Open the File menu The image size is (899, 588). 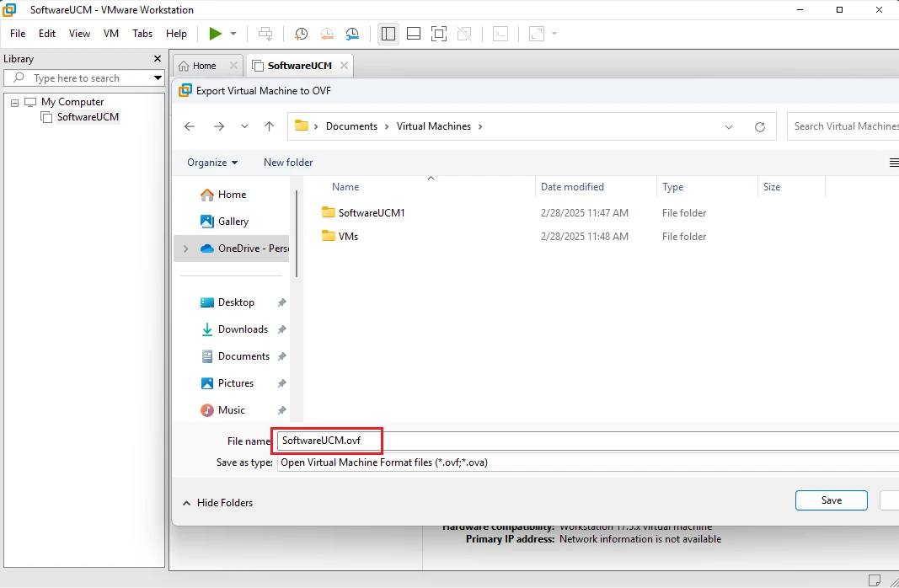tap(18, 34)
